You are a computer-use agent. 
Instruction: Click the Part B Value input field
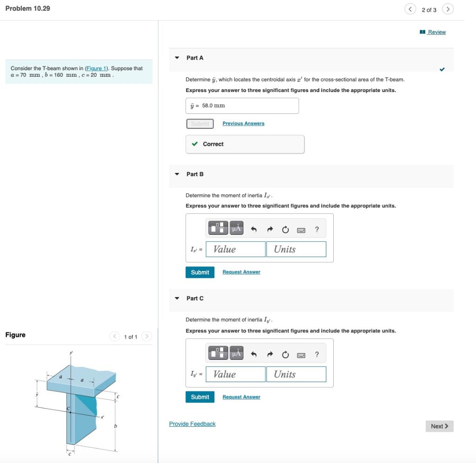click(x=236, y=249)
